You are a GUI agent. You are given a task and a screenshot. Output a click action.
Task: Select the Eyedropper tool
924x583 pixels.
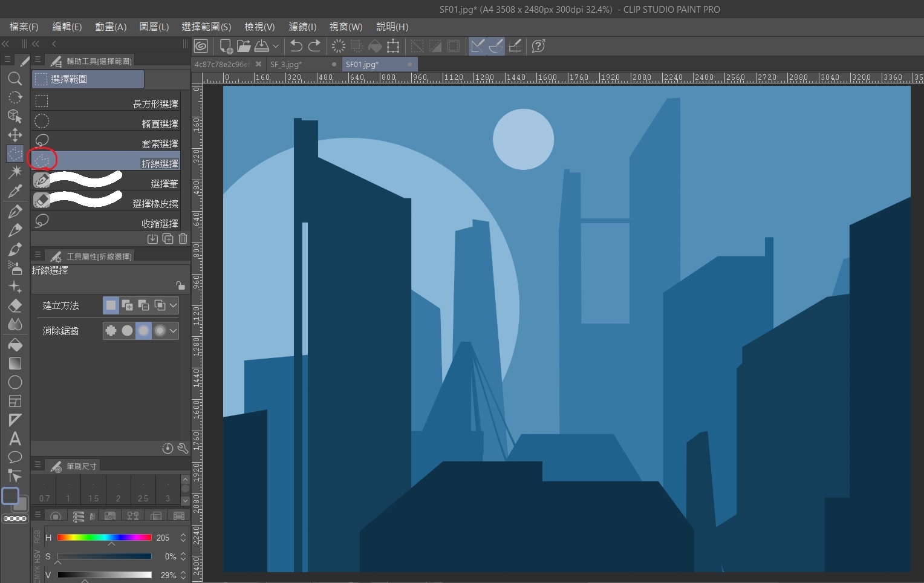coord(15,191)
